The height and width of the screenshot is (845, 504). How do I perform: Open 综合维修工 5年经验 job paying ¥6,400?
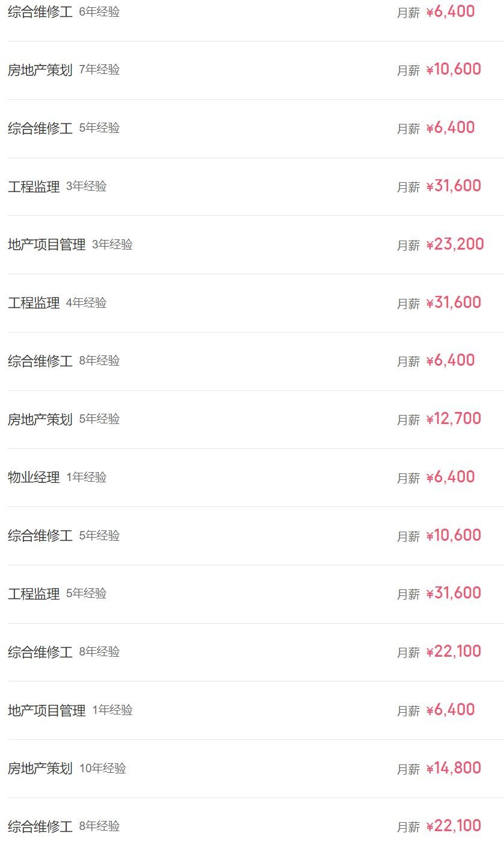point(40,129)
